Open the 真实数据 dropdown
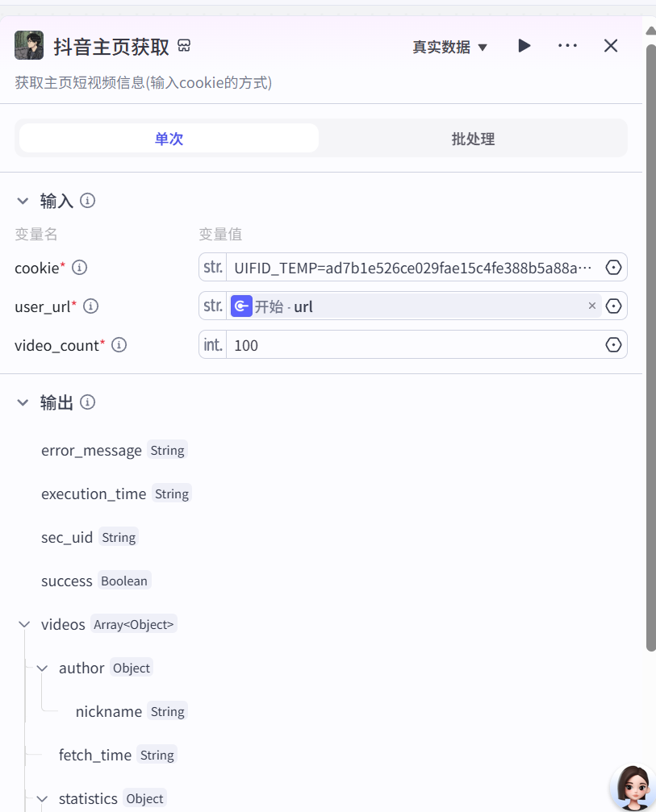The image size is (656, 812). tap(450, 47)
